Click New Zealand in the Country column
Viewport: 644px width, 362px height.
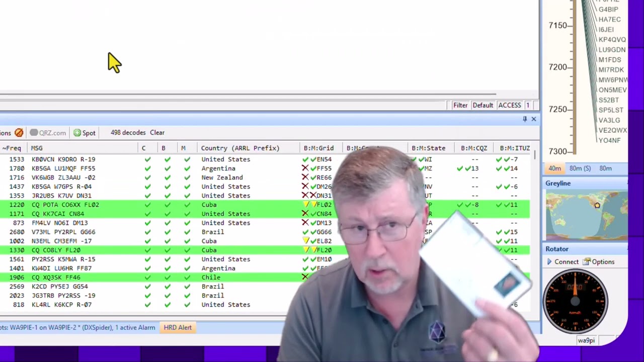(x=222, y=177)
